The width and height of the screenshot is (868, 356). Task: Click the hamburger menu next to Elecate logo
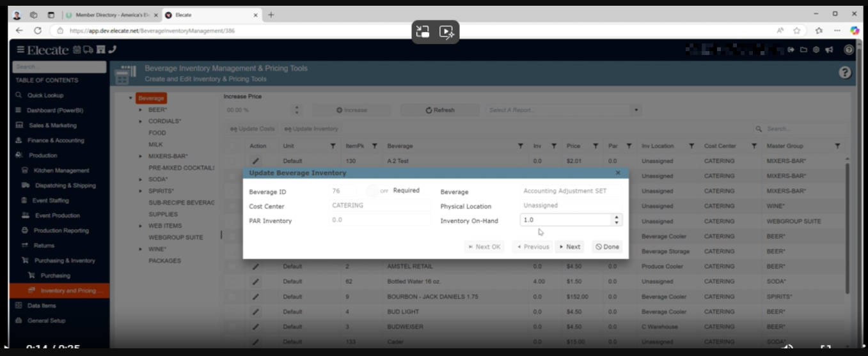click(20, 50)
